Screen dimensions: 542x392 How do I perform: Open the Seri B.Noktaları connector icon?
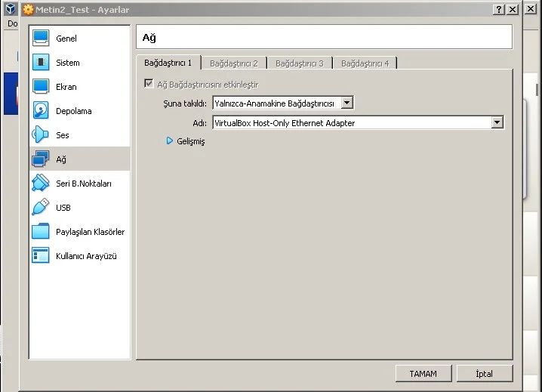(41, 183)
